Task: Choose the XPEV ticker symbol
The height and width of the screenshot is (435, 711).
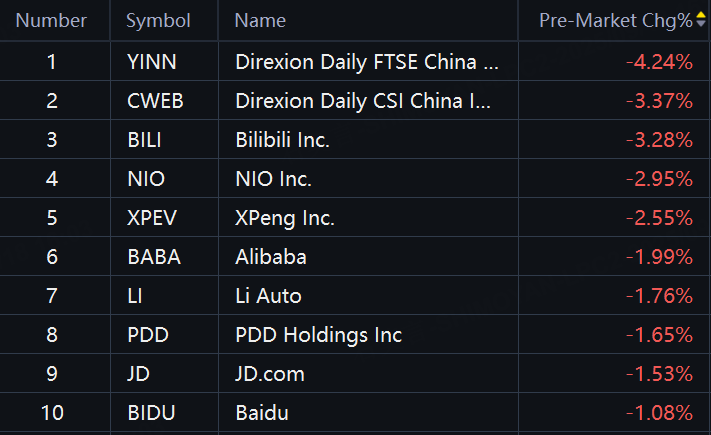Action: coord(152,218)
